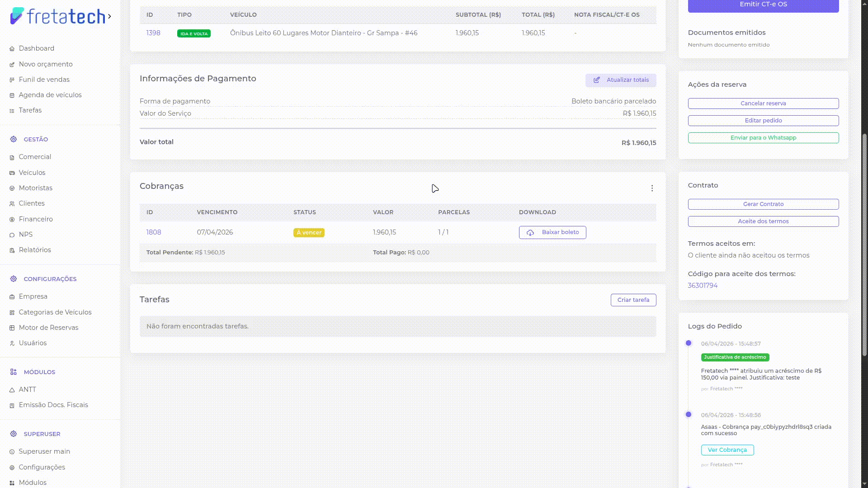Viewport: 868px width, 488px height.
Task: Click the Usuários person icon
Action: (x=12, y=343)
